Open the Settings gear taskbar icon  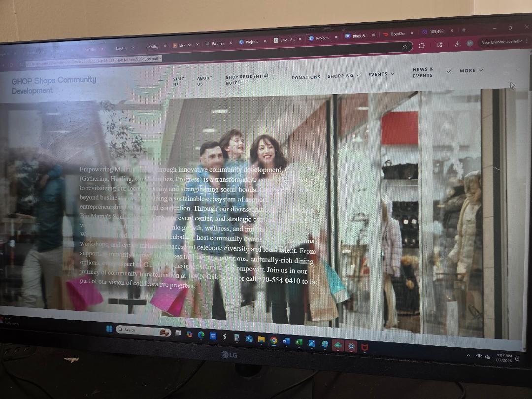tap(351, 346)
